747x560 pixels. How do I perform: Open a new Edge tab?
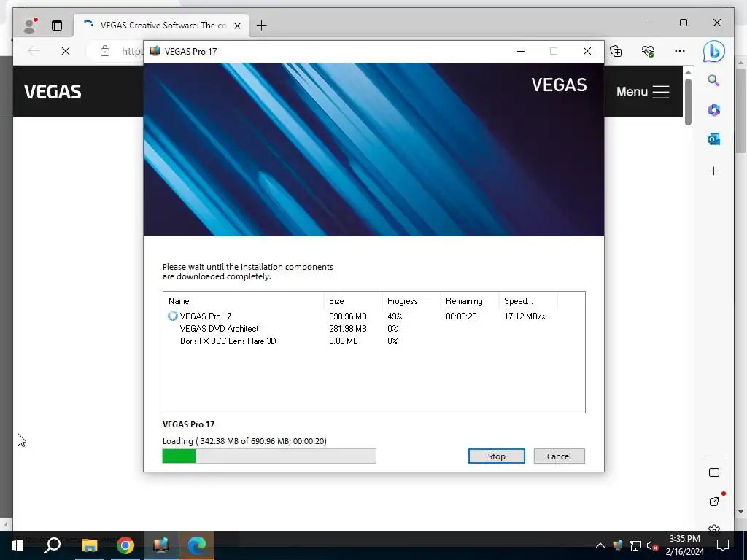point(262,26)
